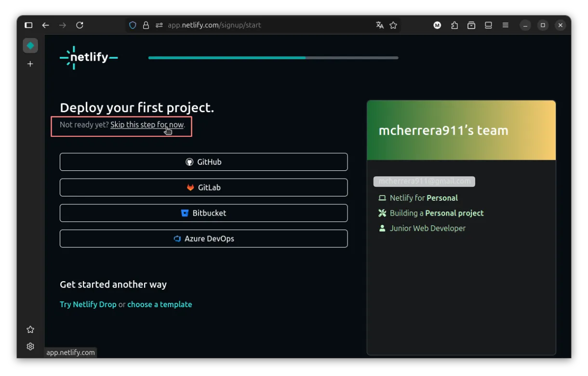Select the pinned Netlify tab in the sidebar

[x=30, y=45]
